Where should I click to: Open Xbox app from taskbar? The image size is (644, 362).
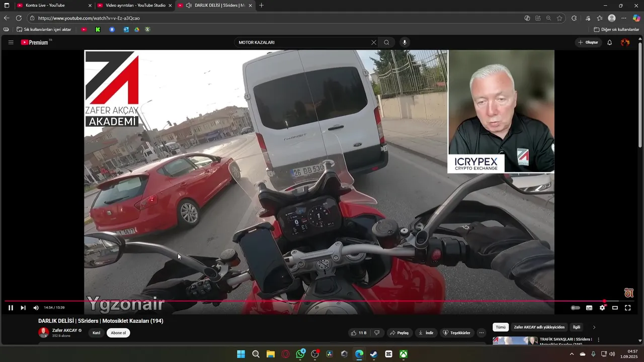(404, 354)
